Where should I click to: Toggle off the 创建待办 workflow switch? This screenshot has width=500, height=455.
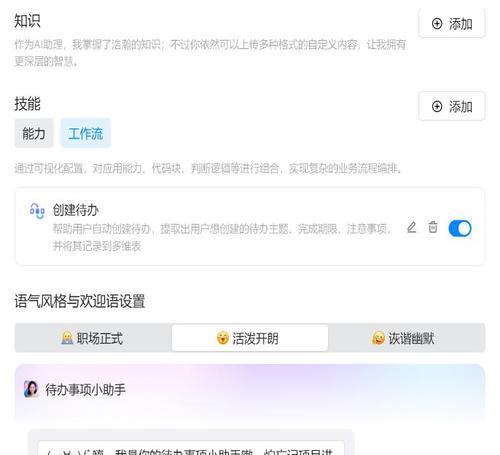click(460, 229)
